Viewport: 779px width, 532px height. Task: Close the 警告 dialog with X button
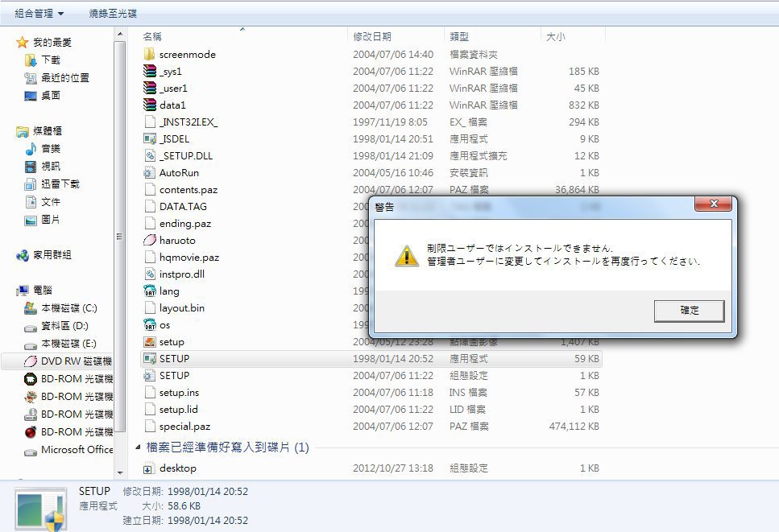(x=713, y=204)
